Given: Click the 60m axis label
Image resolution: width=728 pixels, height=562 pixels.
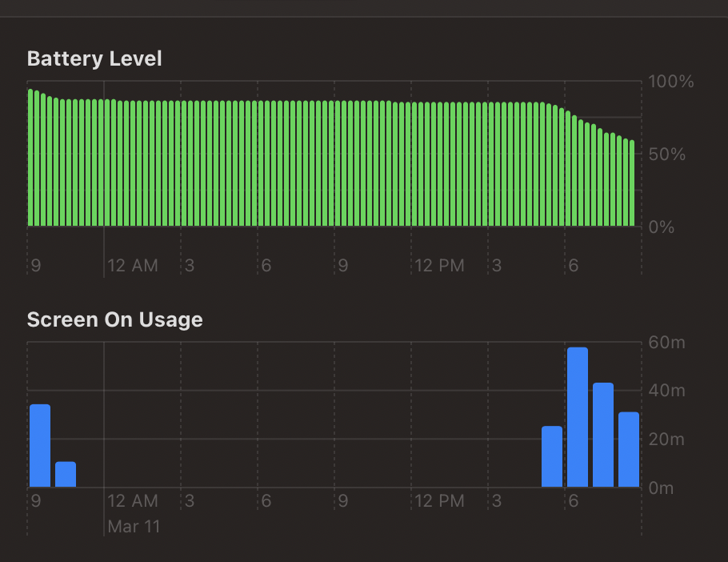Looking at the screenshot, I should pyautogui.click(x=666, y=343).
